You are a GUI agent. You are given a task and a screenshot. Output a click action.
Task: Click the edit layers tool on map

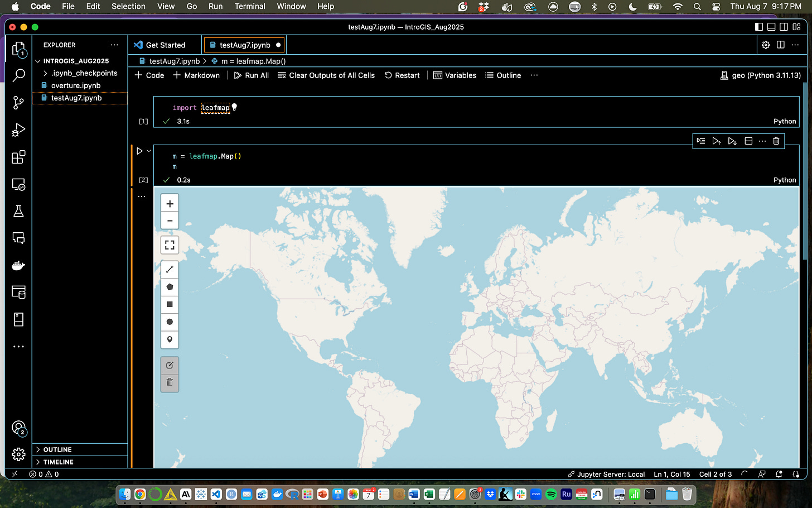170,365
